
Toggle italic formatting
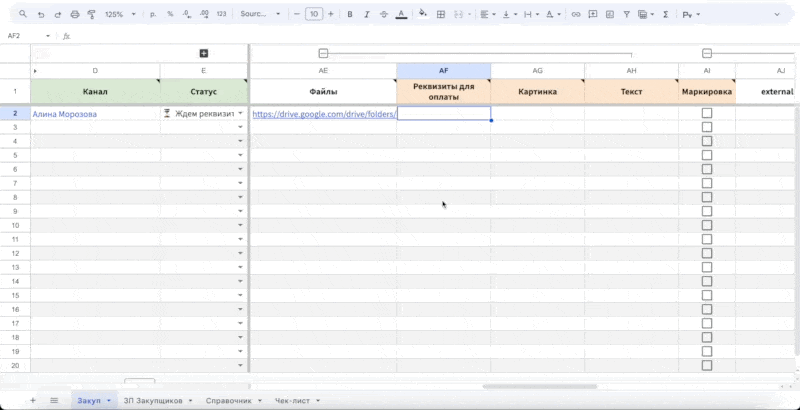click(x=367, y=14)
